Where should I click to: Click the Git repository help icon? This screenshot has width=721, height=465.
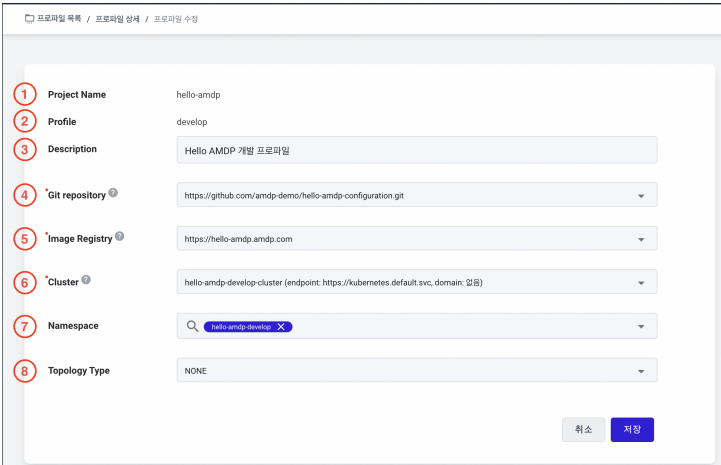113,193
